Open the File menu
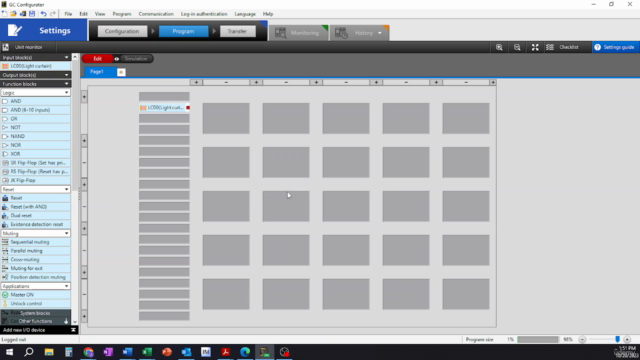The image size is (640, 360). click(x=68, y=14)
